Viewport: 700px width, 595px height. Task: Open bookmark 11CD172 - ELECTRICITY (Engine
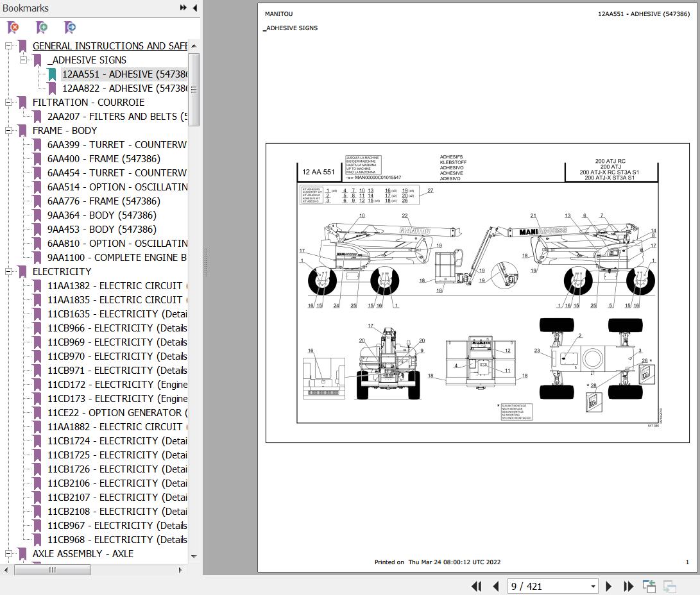[x=117, y=385]
